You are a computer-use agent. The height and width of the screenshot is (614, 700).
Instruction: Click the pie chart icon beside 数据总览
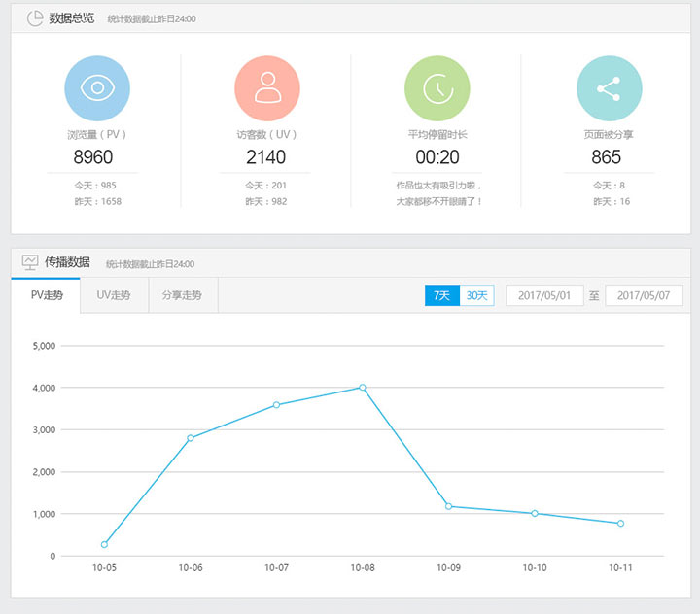(35, 18)
